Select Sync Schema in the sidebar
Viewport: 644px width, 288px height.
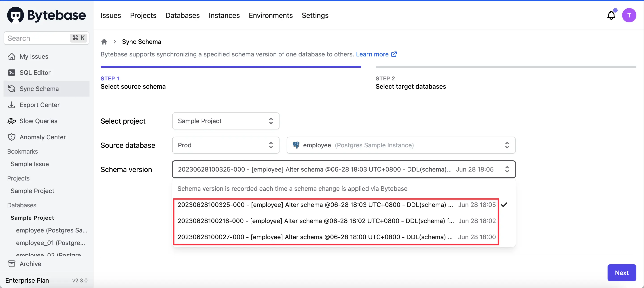(x=39, y=89)
